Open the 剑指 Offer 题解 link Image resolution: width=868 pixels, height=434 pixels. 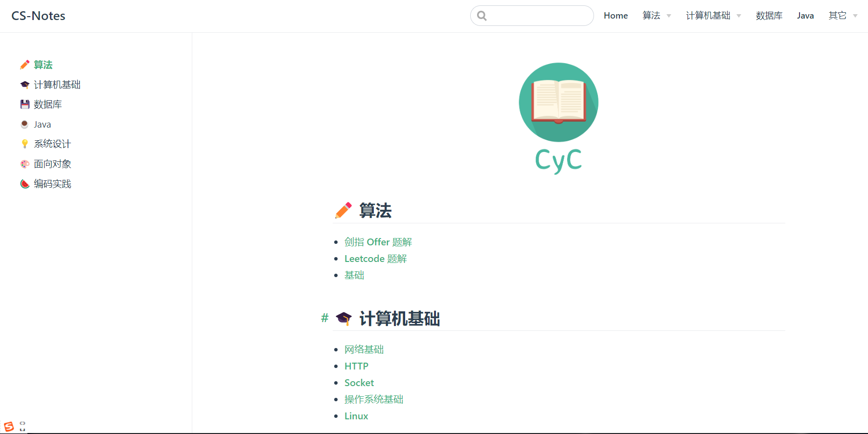pos(378,242)
